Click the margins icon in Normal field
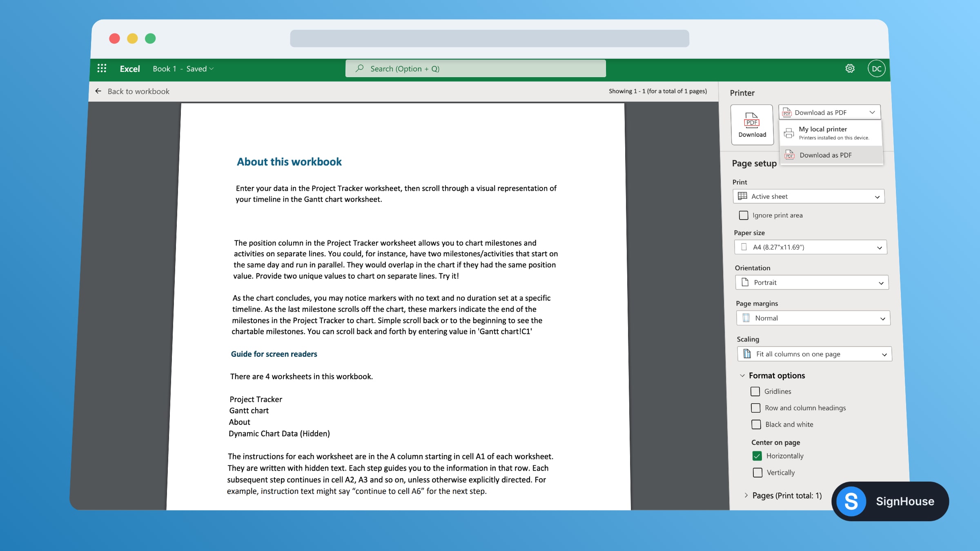The height and width of the screenshot is (551, 980). click(x=746, y=318)
